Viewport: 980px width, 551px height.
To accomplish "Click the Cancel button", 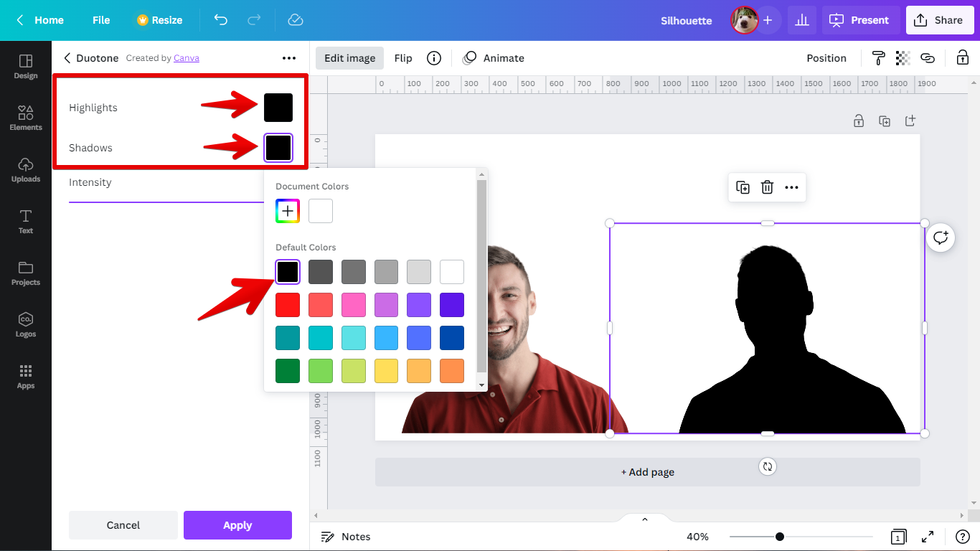I will point(123,525).
